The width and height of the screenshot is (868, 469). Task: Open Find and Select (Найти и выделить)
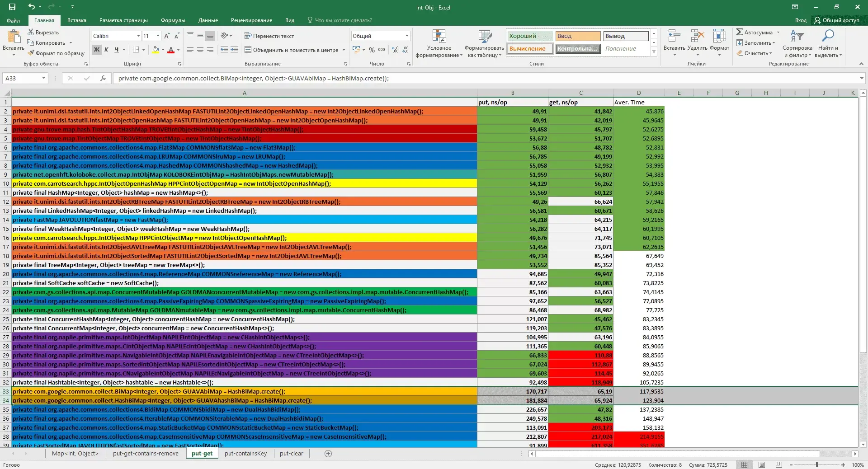828,43
